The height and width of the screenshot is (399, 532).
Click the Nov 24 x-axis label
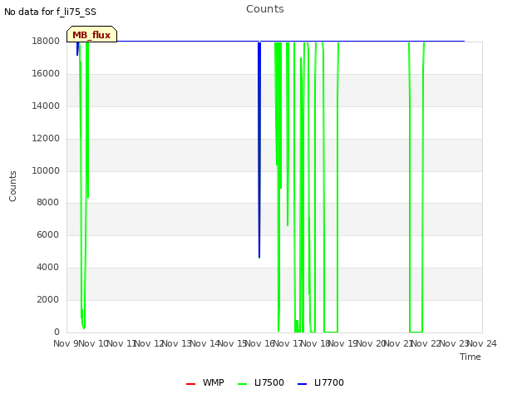[482, 343]
